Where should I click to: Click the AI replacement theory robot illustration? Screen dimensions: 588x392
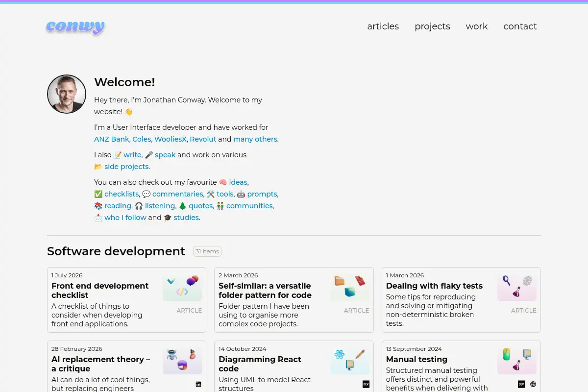(x=182, y=361)
